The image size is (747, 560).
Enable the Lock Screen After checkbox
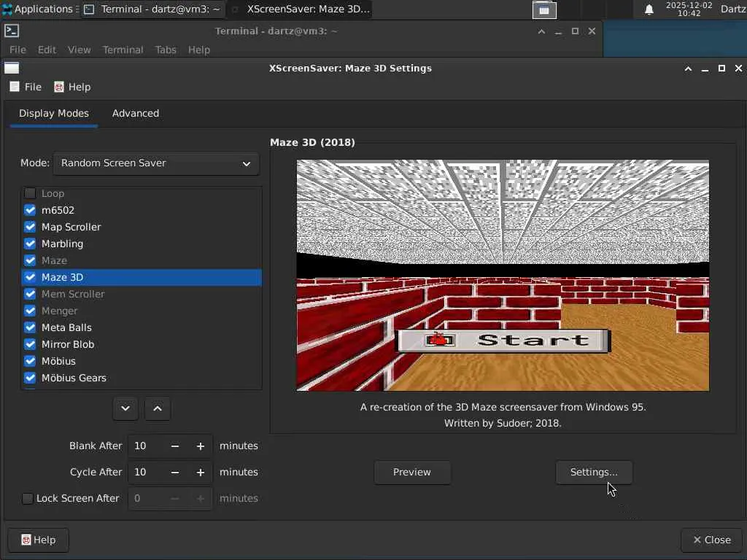pos(28,498)
